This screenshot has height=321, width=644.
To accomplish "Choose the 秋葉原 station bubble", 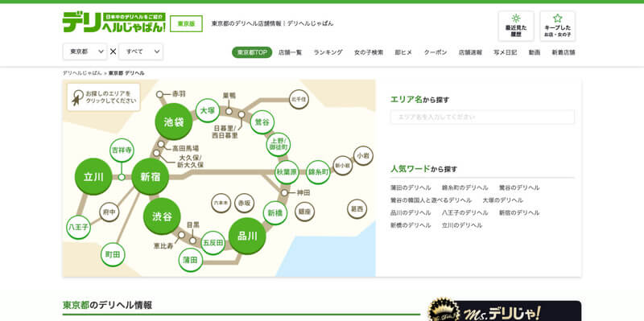I will coord(287,172).
